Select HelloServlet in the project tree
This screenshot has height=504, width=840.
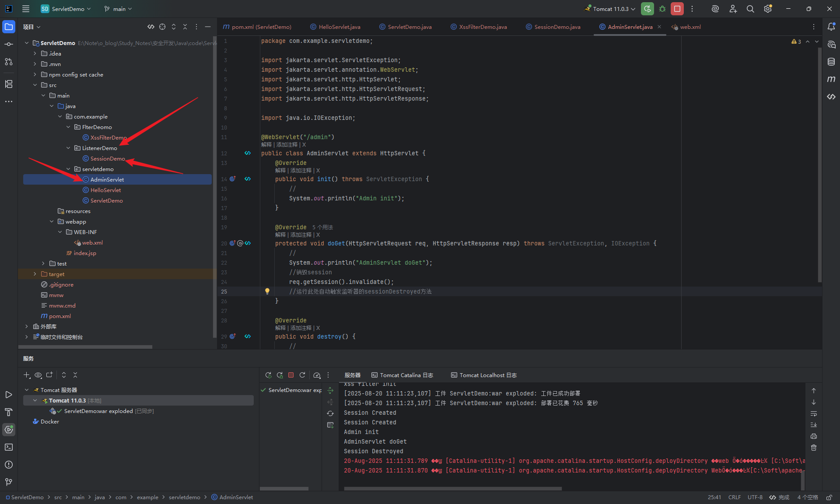(x=105, y=190)
